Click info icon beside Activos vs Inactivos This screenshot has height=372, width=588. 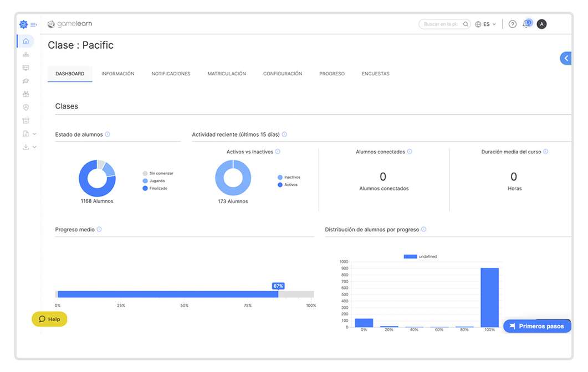click(278, 151)
